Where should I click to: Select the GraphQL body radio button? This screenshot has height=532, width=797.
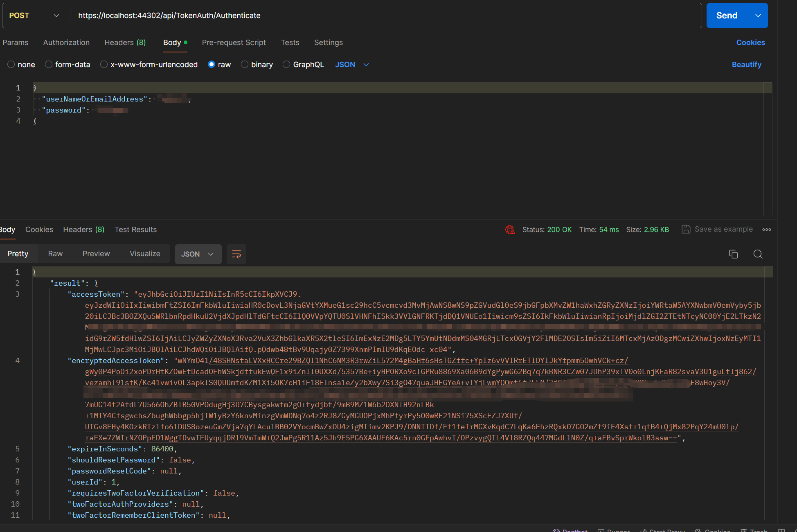(x=286, y=65)
